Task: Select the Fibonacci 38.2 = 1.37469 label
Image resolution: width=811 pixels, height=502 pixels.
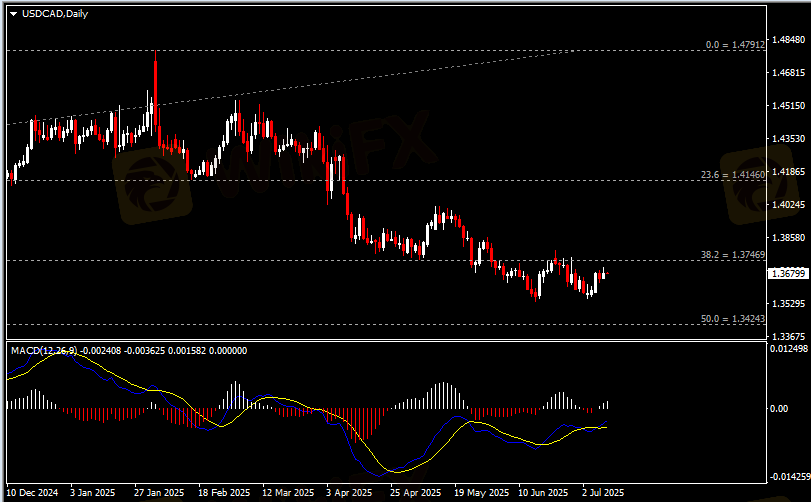Action: [732, 255]
